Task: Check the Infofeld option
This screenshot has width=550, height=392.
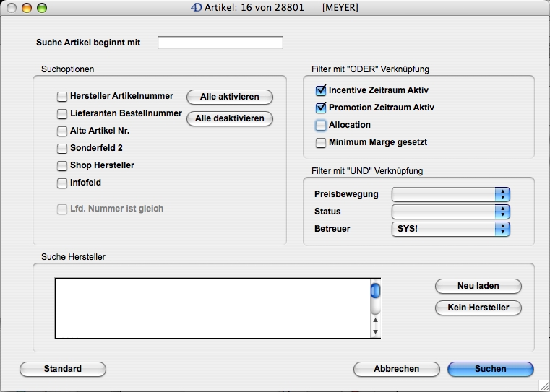Action: click(x=62, y=183)
